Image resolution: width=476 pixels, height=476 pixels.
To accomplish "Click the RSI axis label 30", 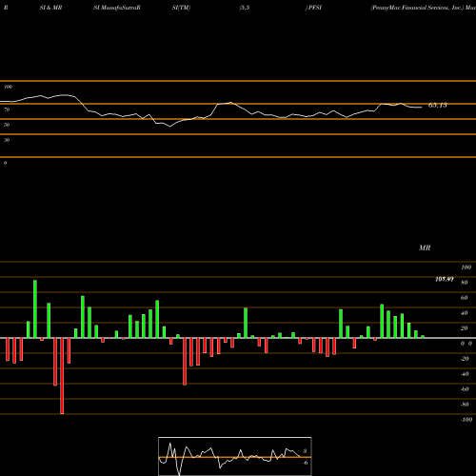I will click(x=7, y=140).
